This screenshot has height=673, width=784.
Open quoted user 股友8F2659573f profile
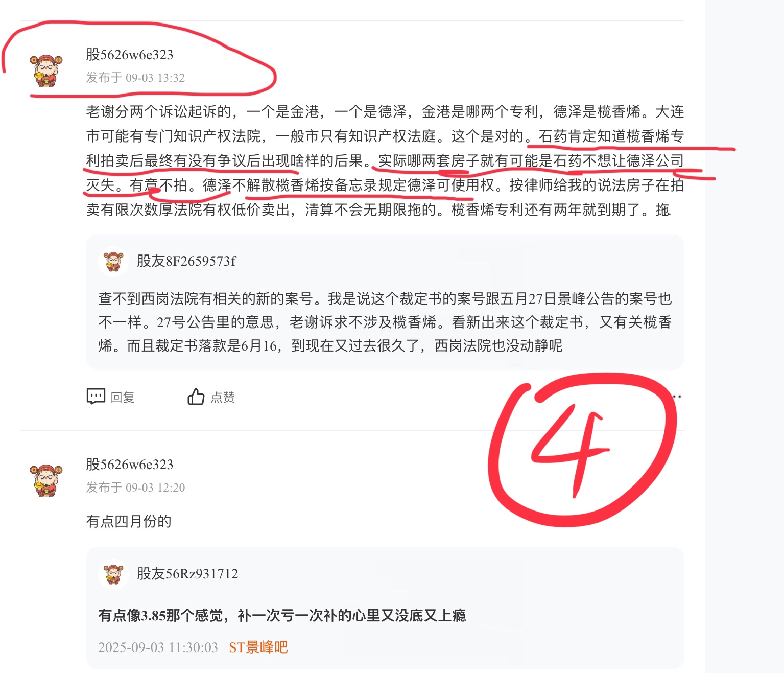pyautogui.click(x=186, y=261)
